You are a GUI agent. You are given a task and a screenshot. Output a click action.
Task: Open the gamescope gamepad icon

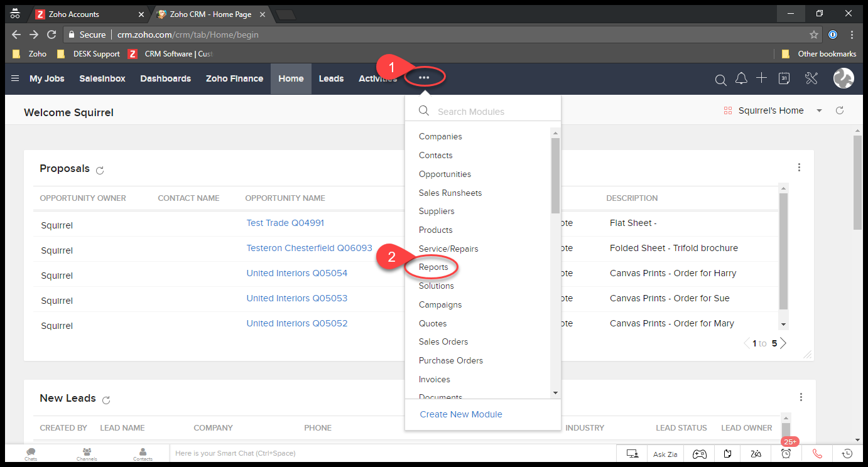coord(700,453)
